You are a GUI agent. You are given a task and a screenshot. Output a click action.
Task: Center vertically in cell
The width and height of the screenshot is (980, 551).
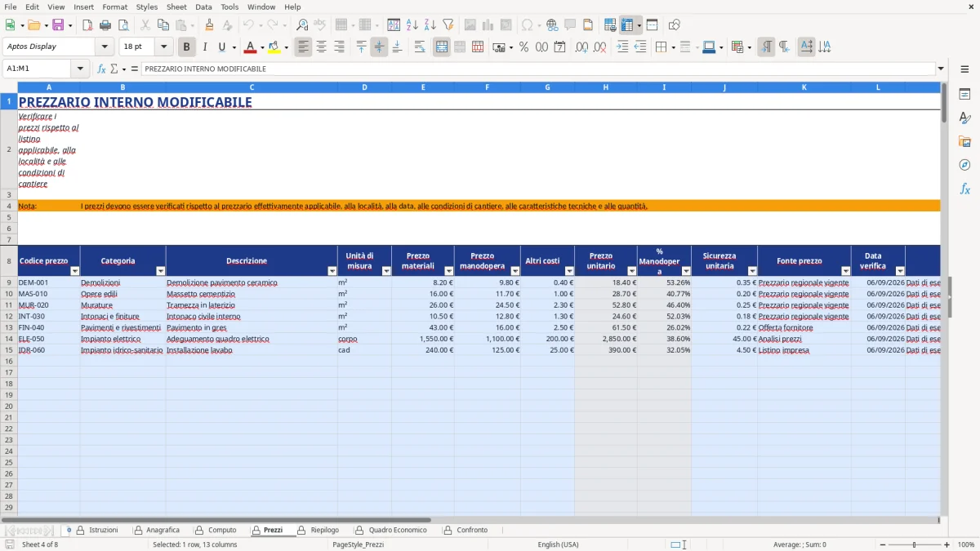(379, 47)
